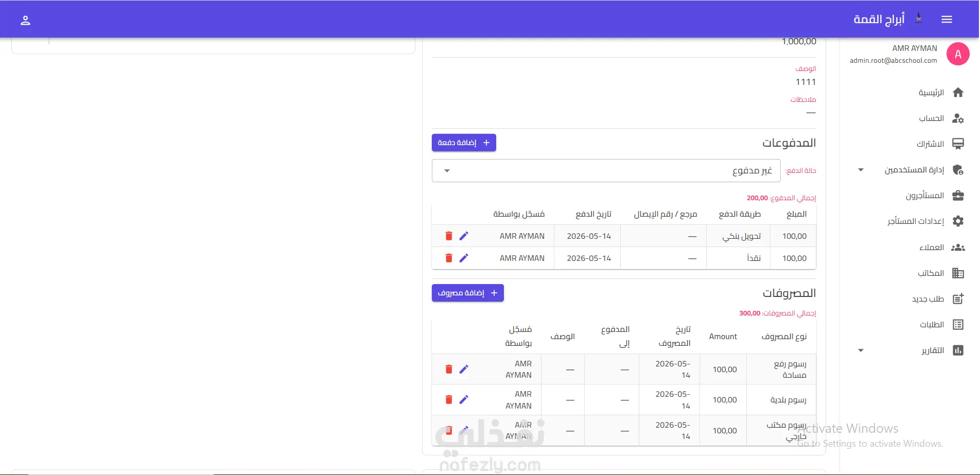
Task: Click إضافة مصروف add expense button
Action: click(467, 293)
